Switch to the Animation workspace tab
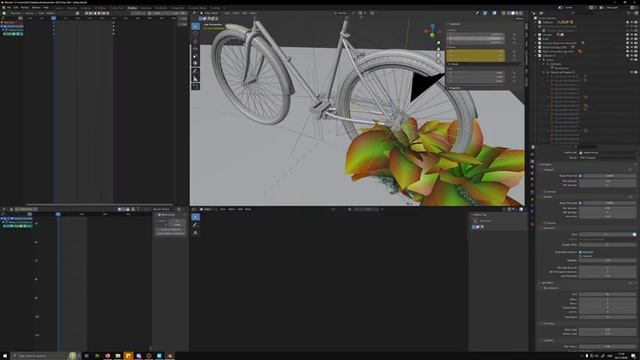 146,8
